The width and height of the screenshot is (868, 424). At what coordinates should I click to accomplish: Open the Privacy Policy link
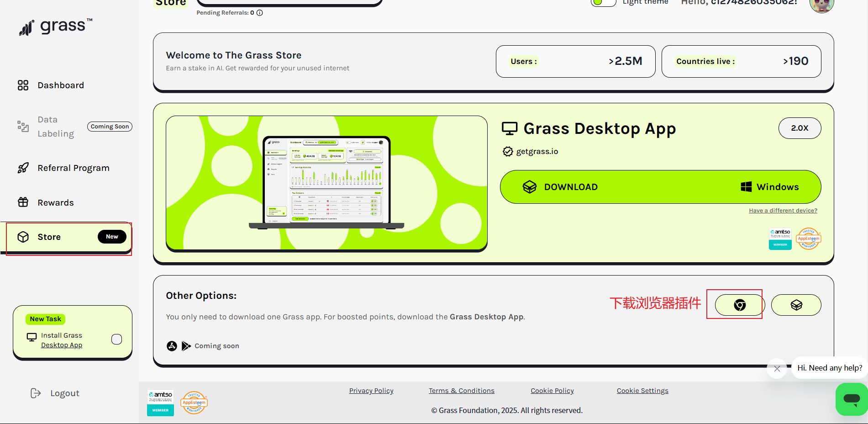[371, 391]
